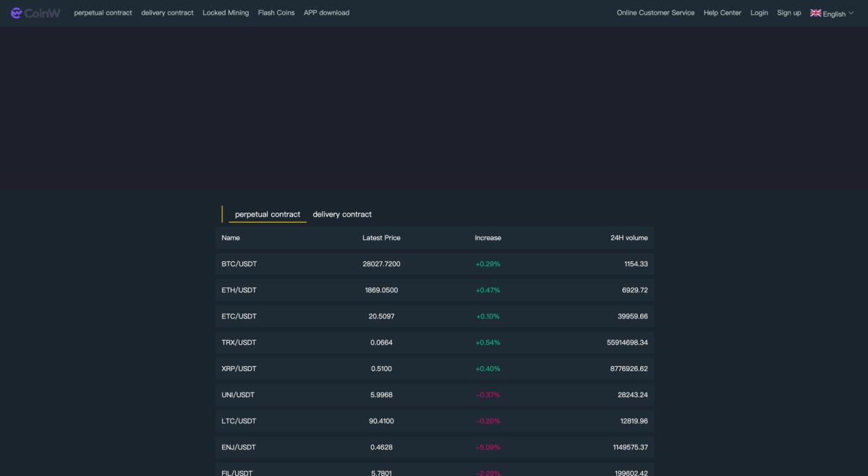This screenshot has width=868, height=476.
Task: Click the CoinW logo icon
Action: 36,12
